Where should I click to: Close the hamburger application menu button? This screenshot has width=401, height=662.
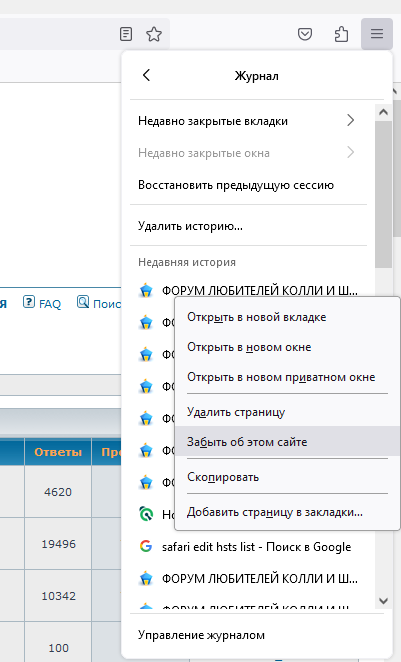click(377, 34)
